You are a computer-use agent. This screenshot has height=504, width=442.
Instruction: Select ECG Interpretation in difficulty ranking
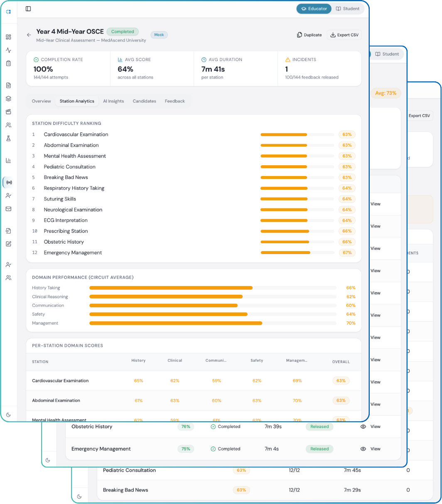click(x=66, y=220)
